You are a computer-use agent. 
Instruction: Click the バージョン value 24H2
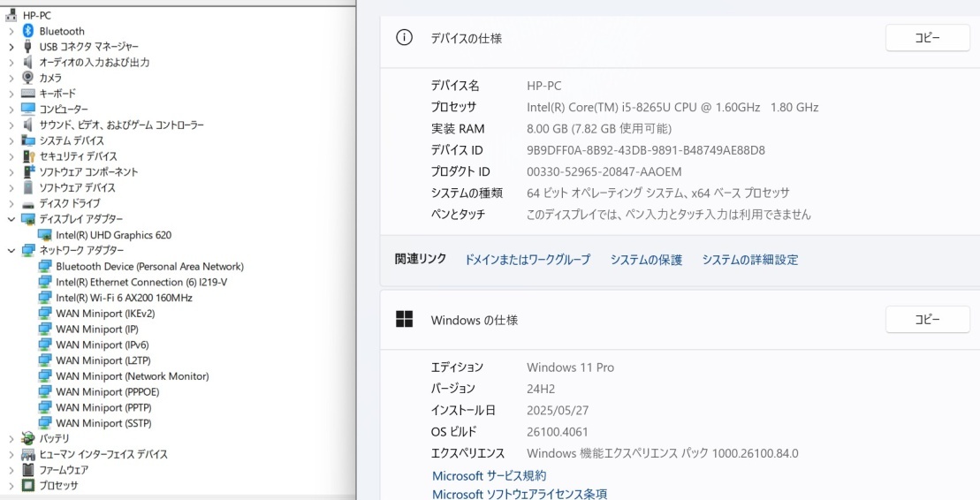tap(541, 389)
